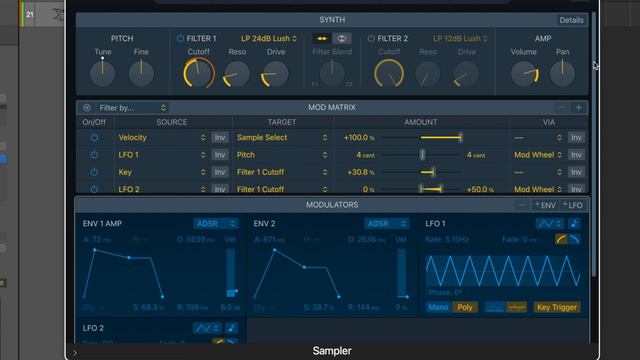Click Filter 2 Cutoff knob
This screenshot has height=360, width=640.
[x=389, y=73]
